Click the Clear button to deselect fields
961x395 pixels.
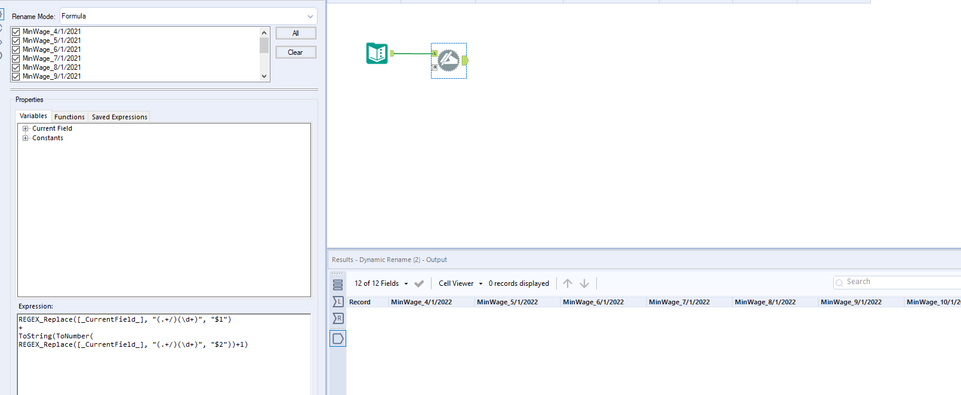[x=295, y=52]
